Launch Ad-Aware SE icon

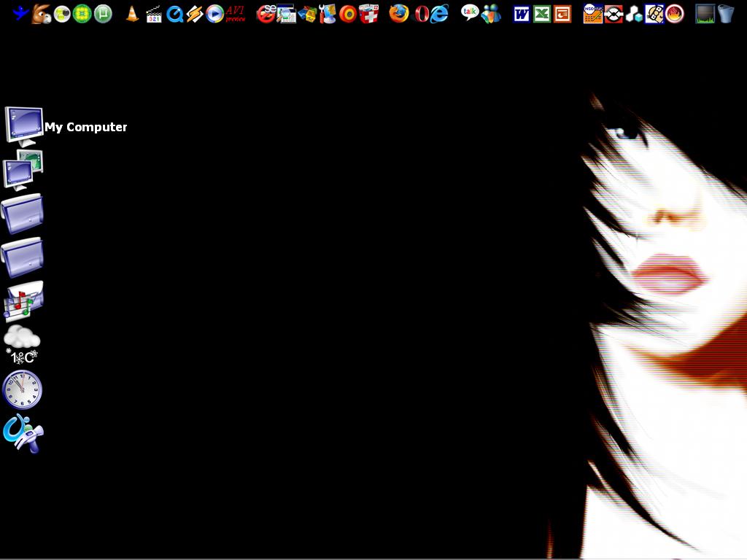(266, 14)
